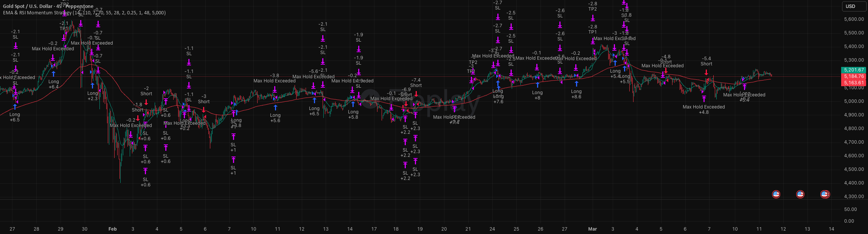Click the green 5,201.67 price label
Viewport: 868px width, 234px height.
(854, 70)
